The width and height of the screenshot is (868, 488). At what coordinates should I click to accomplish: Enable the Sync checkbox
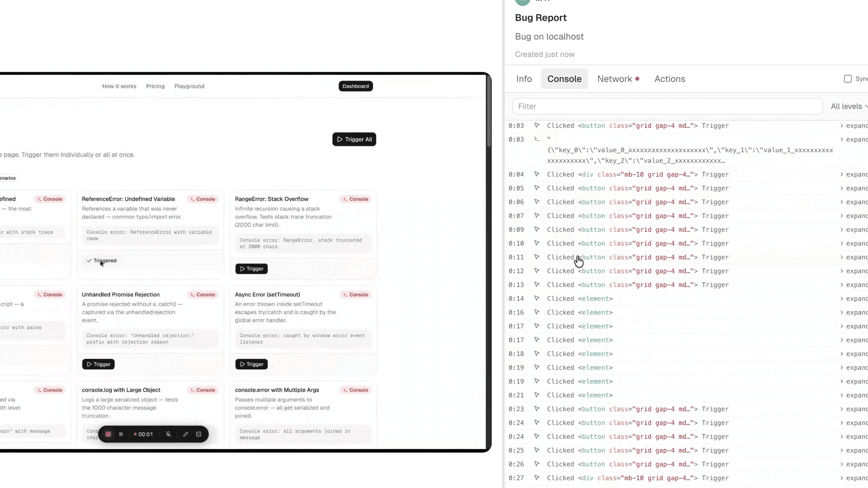point(848,79)
